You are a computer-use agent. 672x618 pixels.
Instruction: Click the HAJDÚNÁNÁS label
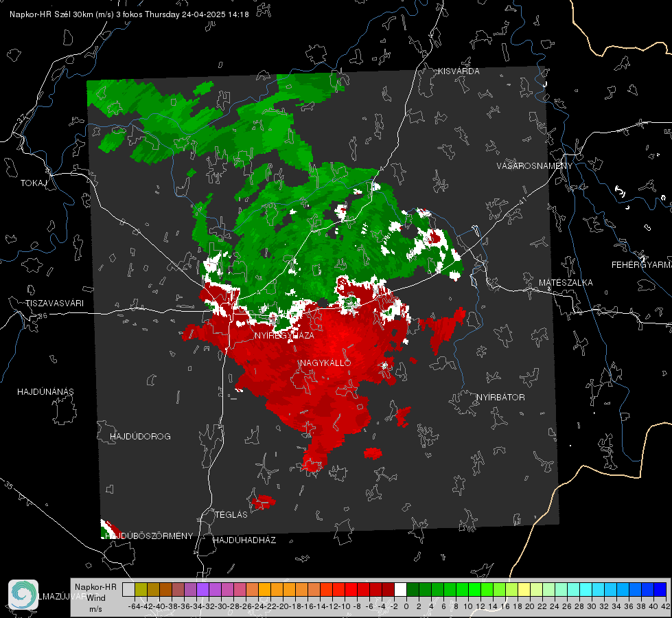point(45,392)
